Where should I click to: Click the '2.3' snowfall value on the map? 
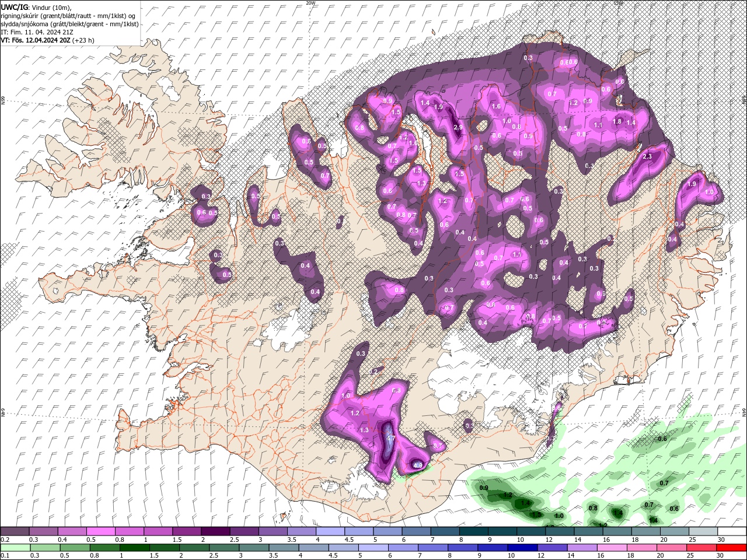pyautogui.click(x=647, y=156)
